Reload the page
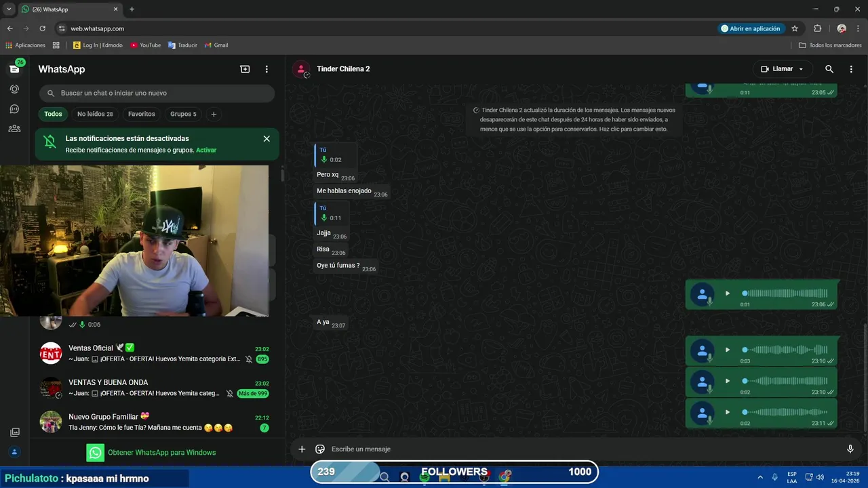This screenshot has width=868, height=488. click(x=42, y=28)
